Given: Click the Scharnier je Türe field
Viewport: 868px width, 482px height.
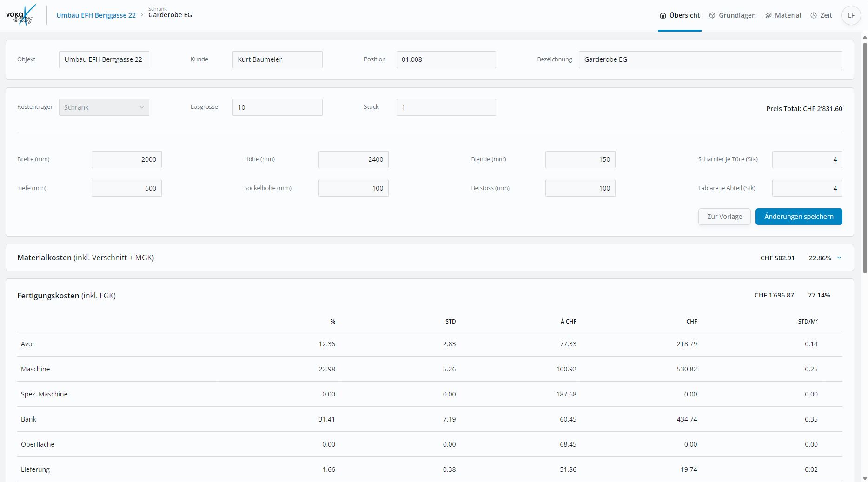Looking at the screenshot, I should click(807, 159).
